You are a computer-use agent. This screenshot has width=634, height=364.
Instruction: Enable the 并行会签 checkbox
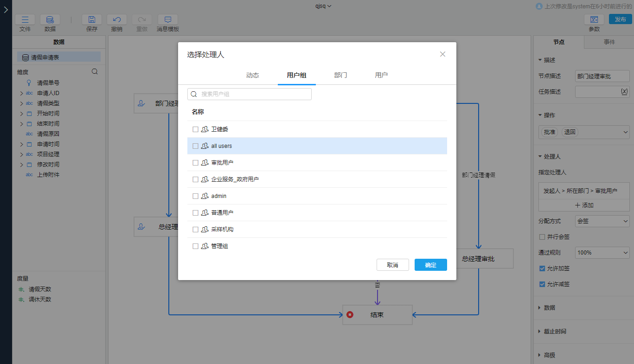542,237
